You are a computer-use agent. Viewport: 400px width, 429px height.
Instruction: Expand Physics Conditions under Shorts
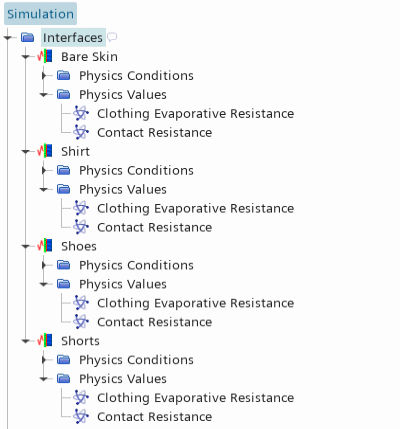(x=44, y=360)
